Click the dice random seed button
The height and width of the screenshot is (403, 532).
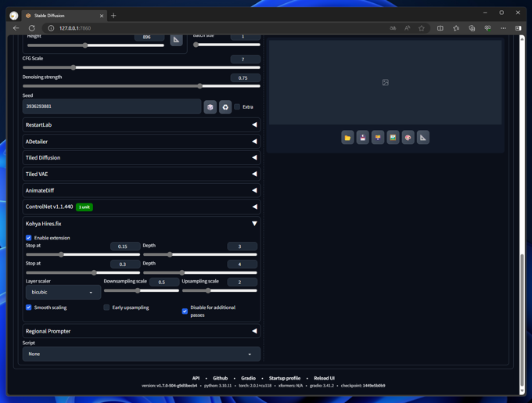210,107
